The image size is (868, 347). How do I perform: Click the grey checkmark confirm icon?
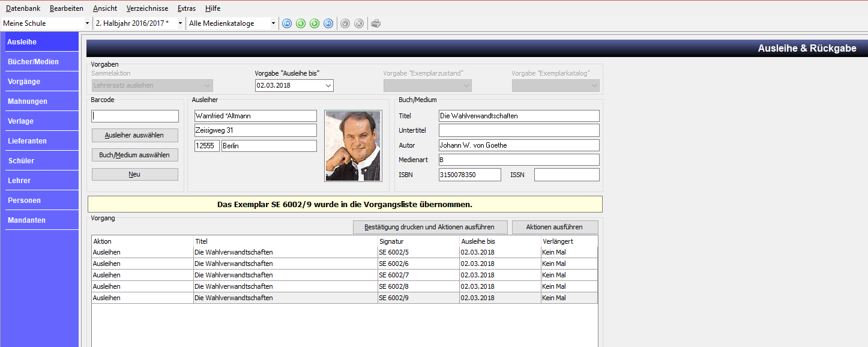(345, 23)
